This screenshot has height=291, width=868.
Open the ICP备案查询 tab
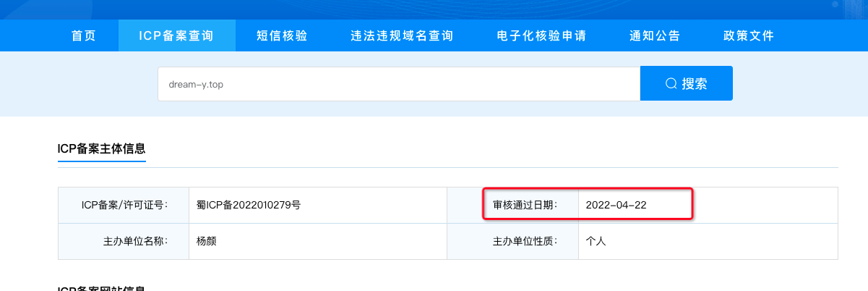pos(177,35)
